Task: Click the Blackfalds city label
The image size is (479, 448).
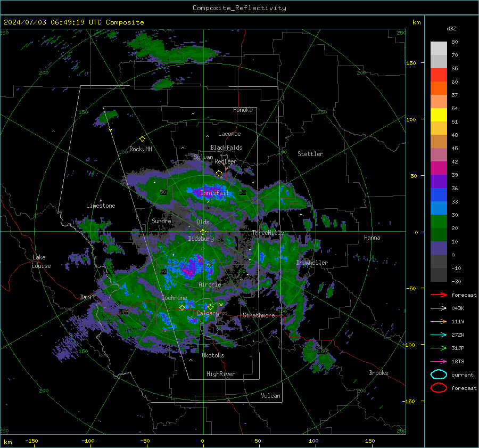Action: point(226,148)
